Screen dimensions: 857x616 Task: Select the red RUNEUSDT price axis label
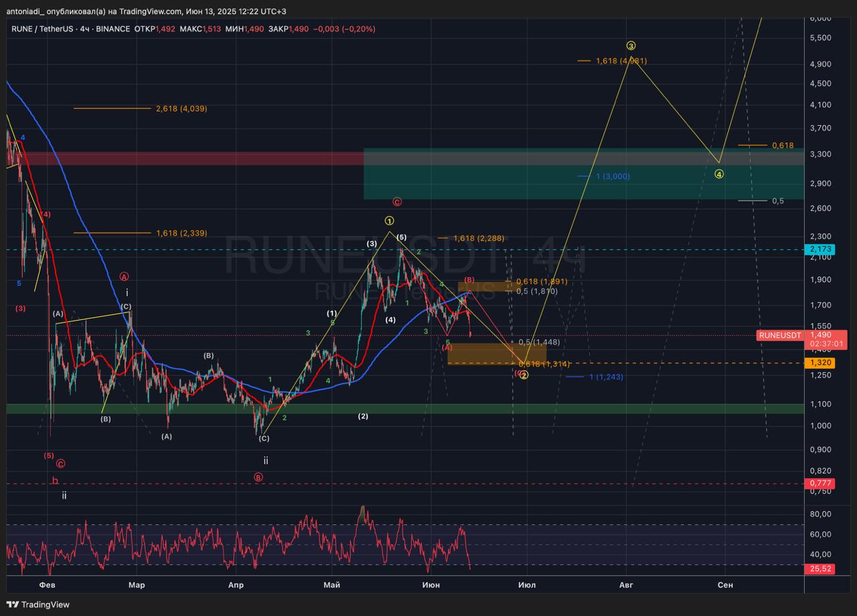pyautogui.click(x=780, y=335)
